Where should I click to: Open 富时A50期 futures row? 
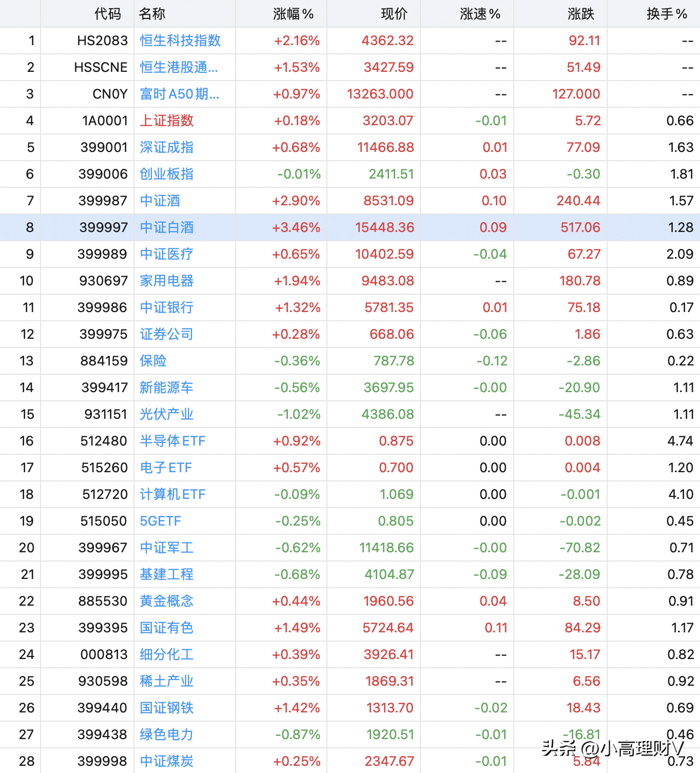tap(179, 94)
